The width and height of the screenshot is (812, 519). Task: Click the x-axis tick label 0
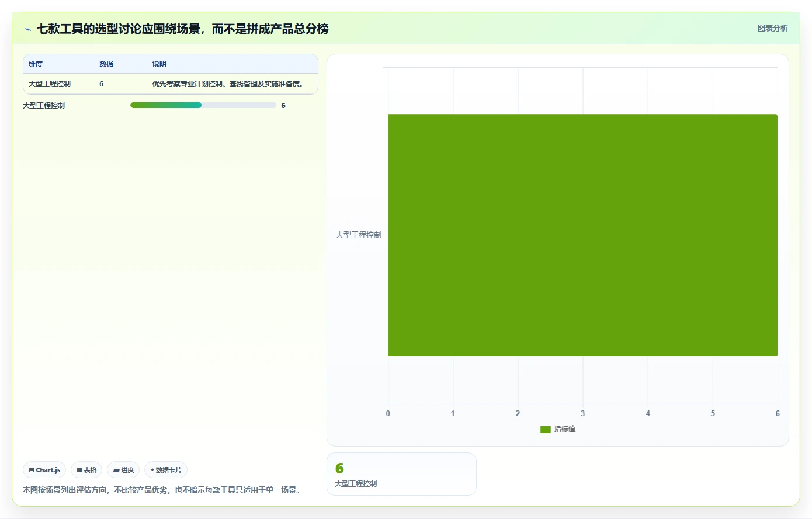click(388, 413)
